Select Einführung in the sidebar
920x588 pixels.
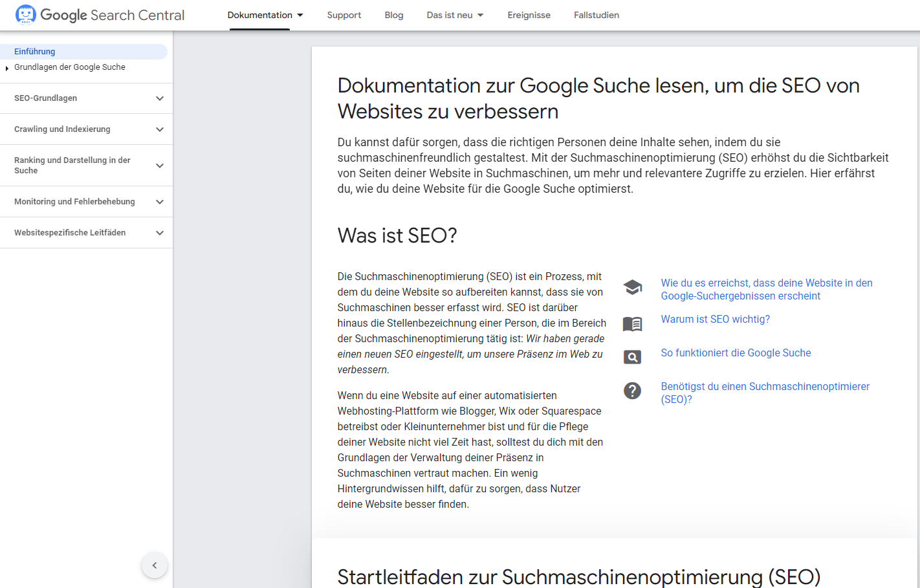[34, 51]
